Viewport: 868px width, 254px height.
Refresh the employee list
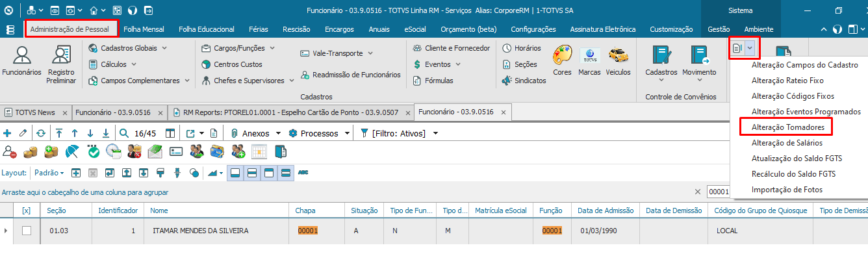42,133
